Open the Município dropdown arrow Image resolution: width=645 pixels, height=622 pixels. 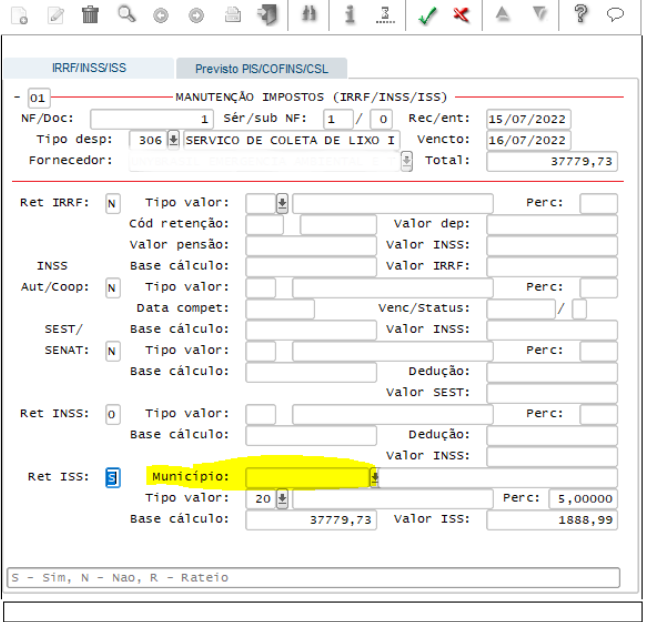point(374,478)
